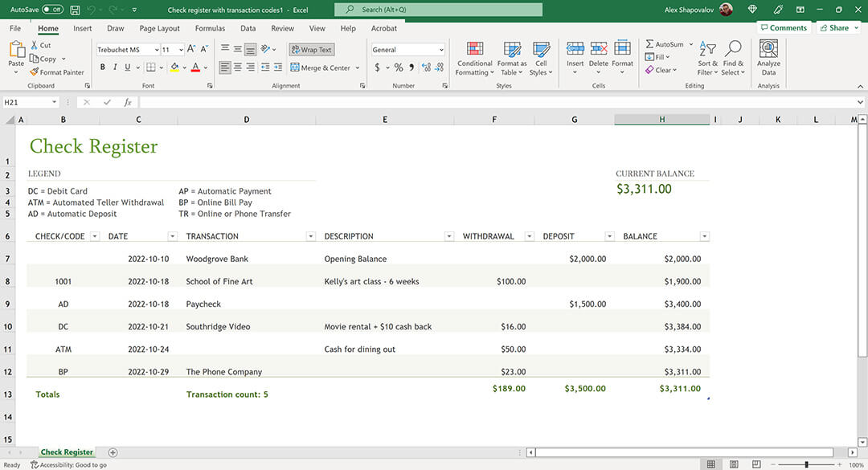Image resolution: width=868 pixels, height=470 pixels.
Task: Toggle bold formatting
Action: coord(102,67)
